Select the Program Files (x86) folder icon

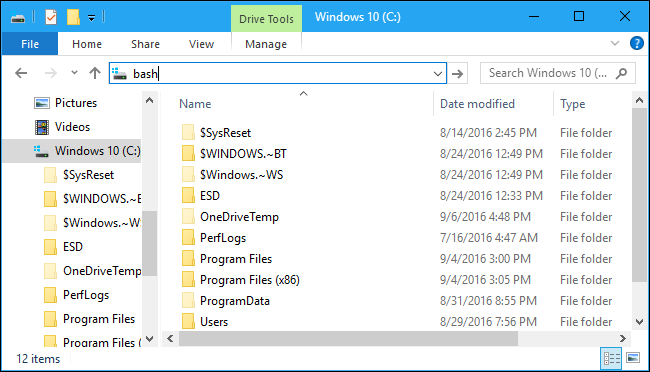tap(188, 280)
